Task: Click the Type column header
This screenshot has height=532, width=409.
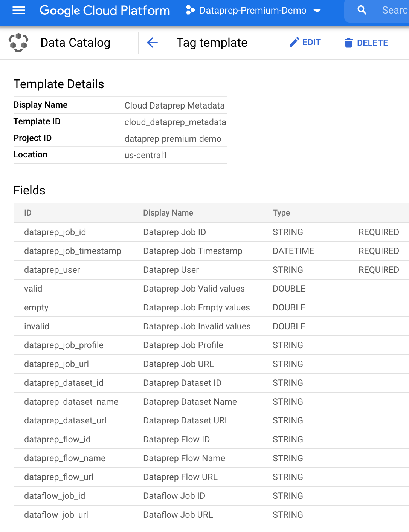Action: tap(281, 213)
